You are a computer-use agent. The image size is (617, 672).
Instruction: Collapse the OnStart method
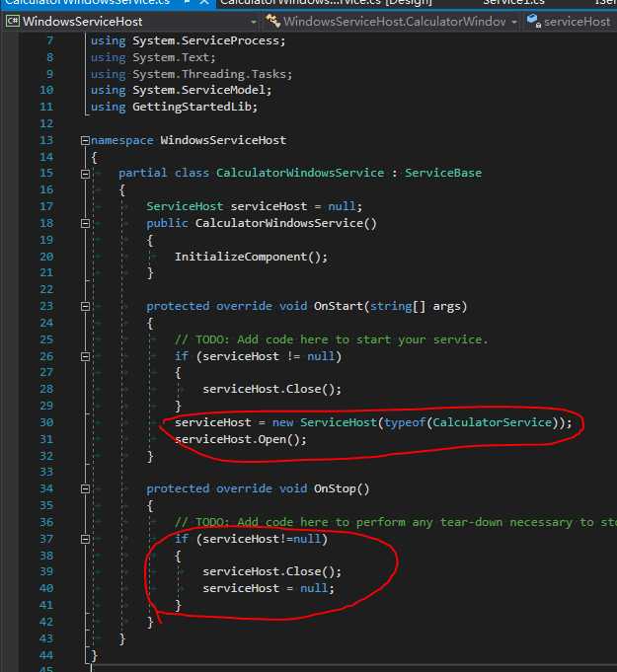pos(85,307)
